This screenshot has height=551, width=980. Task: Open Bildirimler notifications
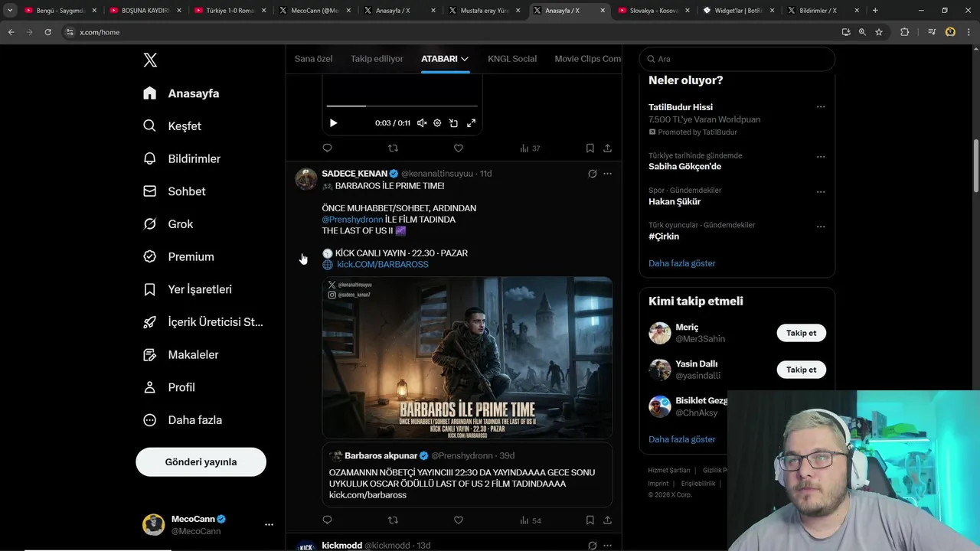[x=181, y=159]
